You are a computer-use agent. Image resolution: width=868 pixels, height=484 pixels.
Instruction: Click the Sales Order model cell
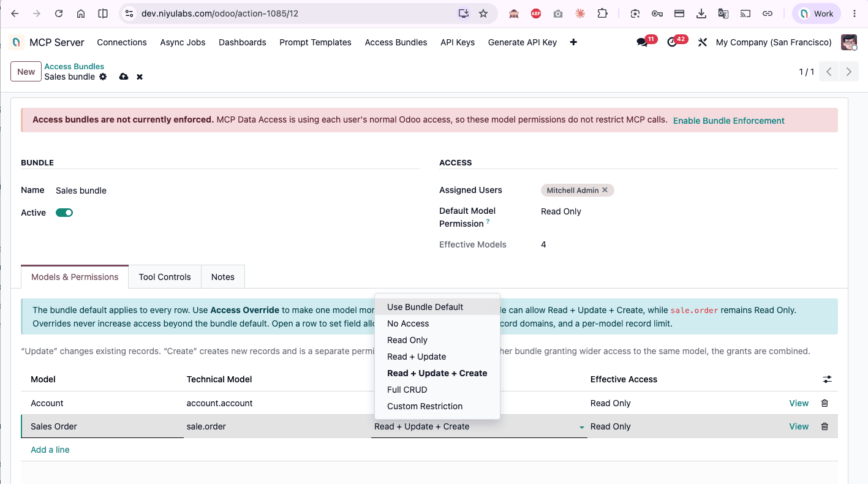[x=102, y=426]
